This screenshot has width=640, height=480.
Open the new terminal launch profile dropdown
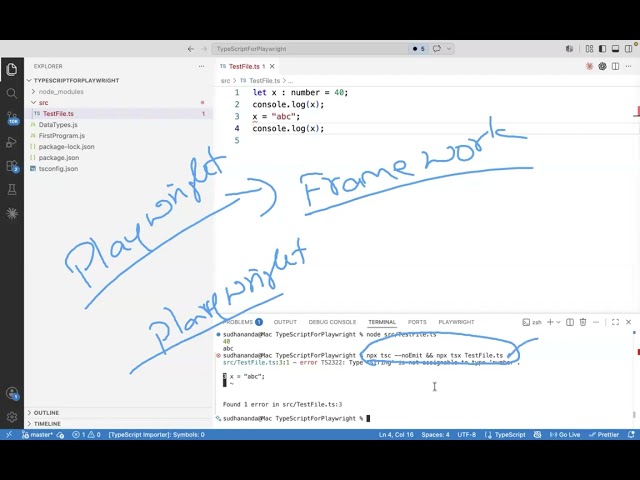click(x=558, y=322)
